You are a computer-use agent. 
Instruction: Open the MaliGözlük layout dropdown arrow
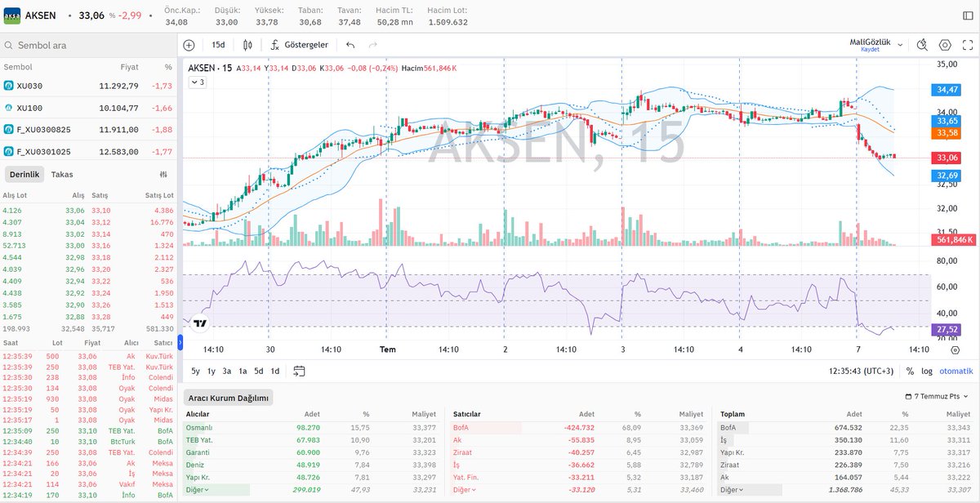tap(900, 46)
